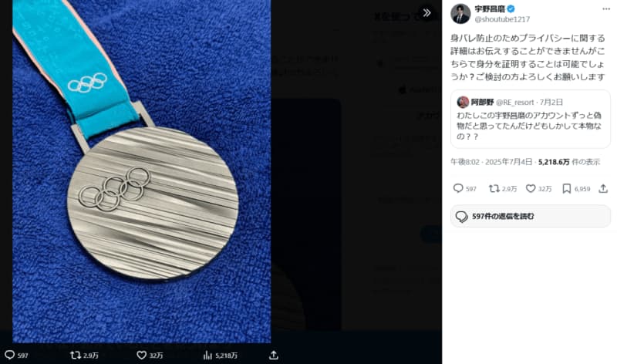The image size is (617, 364).
Task: Click the Olympic medal photo
Action: pyautogui.click(x=142, y=171)
